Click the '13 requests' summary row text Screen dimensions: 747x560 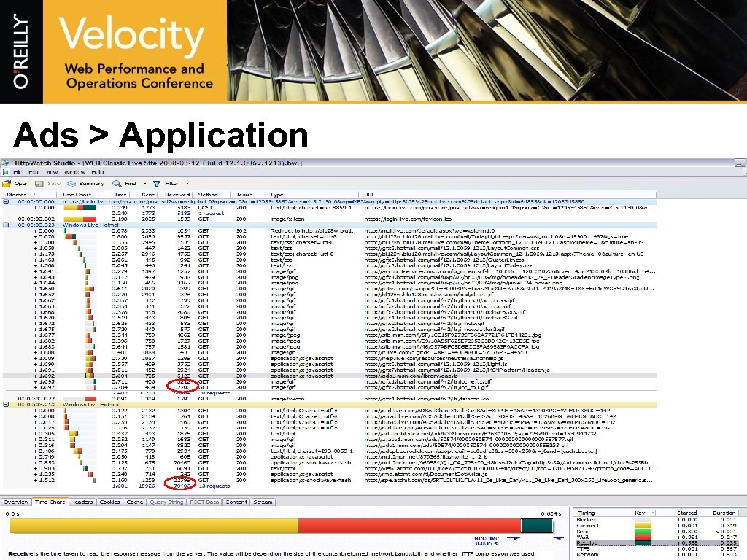point(214,486)
